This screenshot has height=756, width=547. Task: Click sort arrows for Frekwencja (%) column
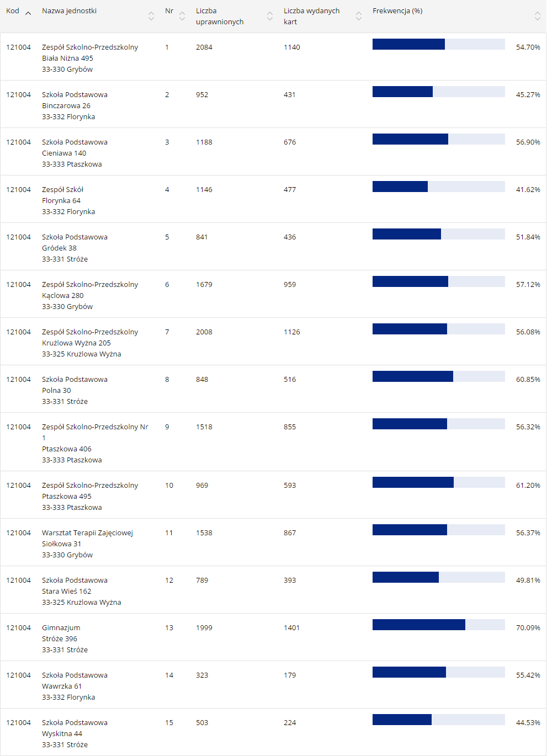pyautogui.click(x=538, y=17)
